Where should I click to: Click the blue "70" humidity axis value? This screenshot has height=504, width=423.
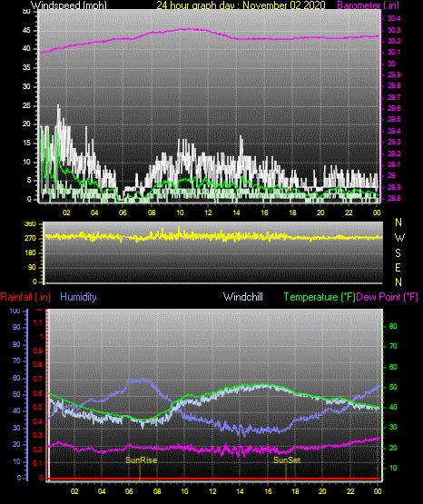point(16,361)
